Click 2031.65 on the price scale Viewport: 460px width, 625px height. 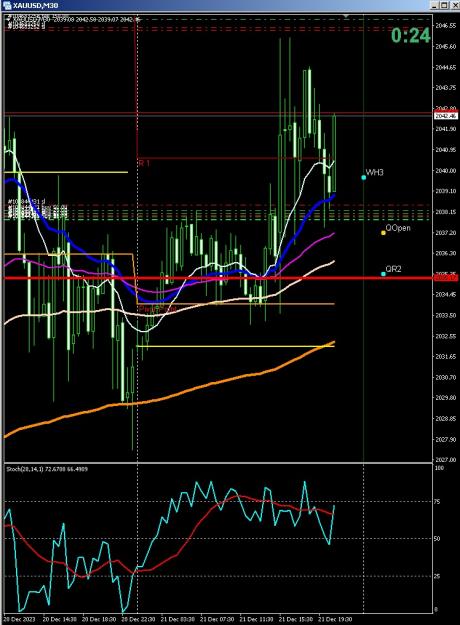446,356
